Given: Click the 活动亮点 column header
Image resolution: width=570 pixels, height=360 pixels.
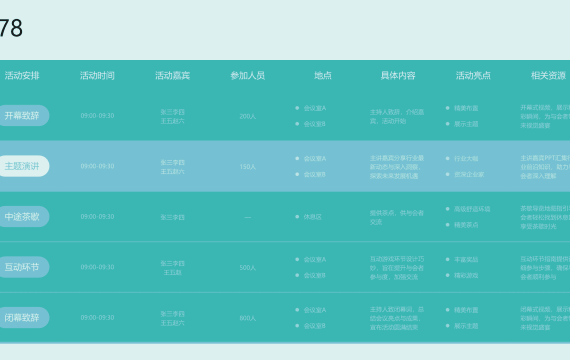Looking at the screenshot, I should tap(473, 76).
